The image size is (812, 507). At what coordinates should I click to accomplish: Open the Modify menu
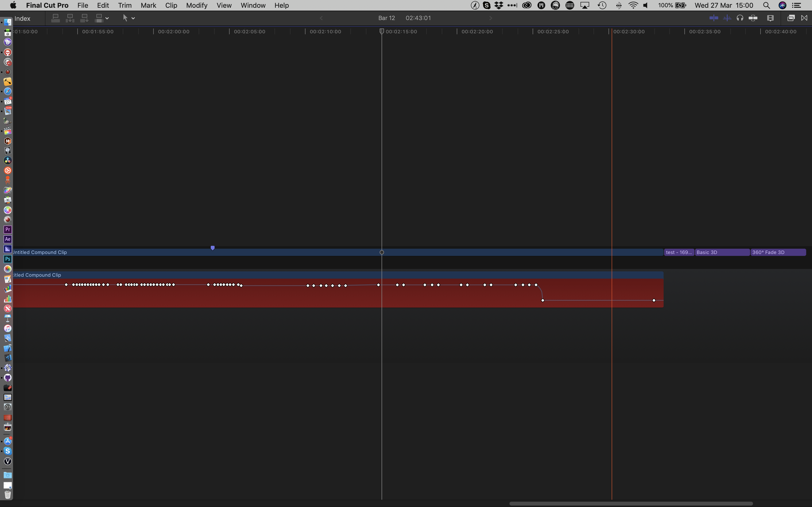197,5
